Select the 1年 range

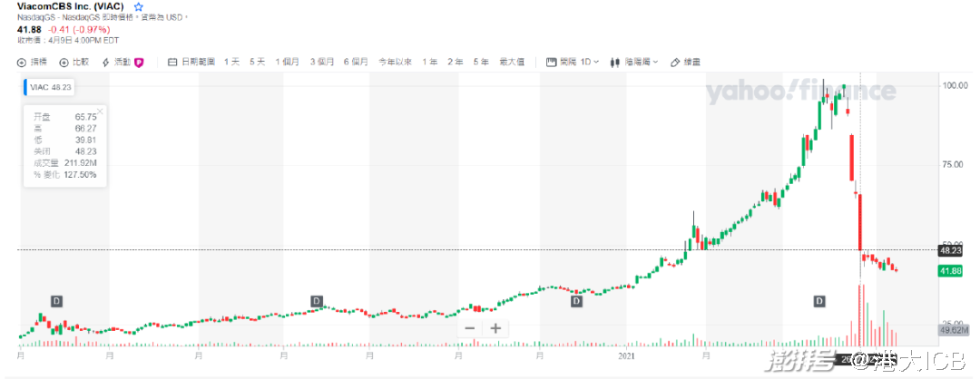point(429,62)
